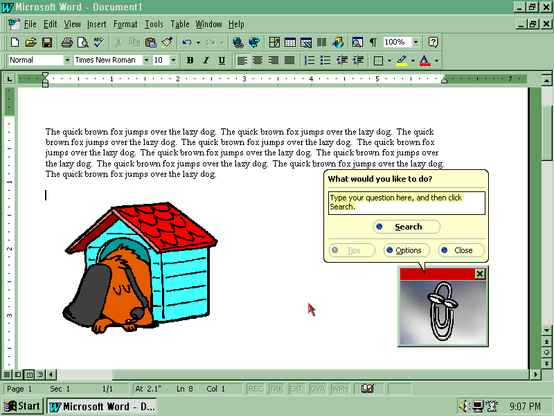Toggle Show/Hide paragraph marks
554x416 pixels.
point(373,42)
